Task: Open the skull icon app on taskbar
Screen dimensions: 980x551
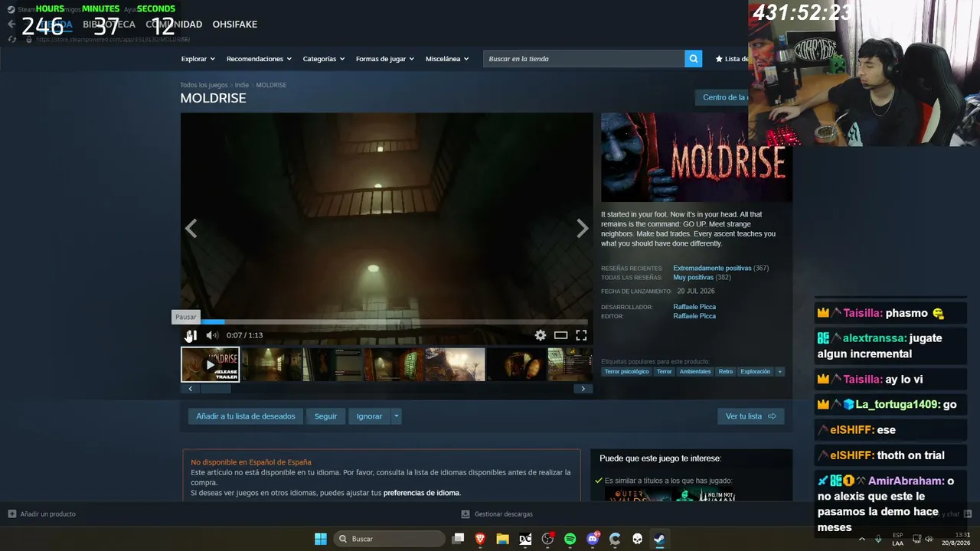Action: pyautogui.click(x=637, y=539)
